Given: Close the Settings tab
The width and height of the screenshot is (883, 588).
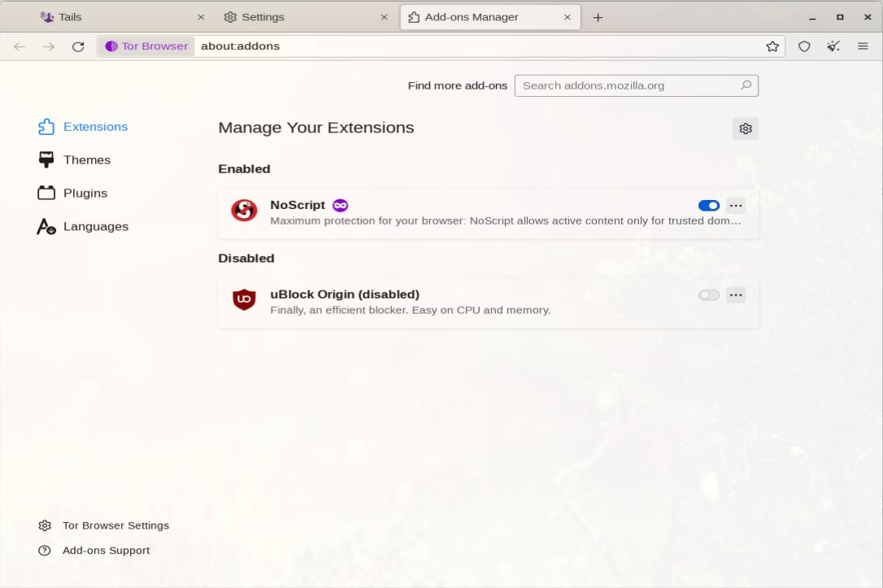Looking at the screenshot, I should 385,17.
